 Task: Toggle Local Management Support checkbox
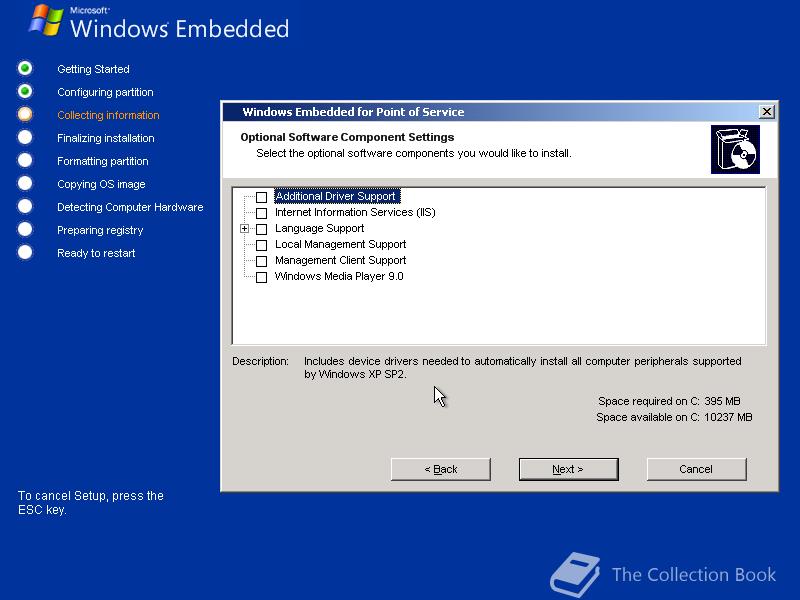pyautogui.click(x=261, y=245)
